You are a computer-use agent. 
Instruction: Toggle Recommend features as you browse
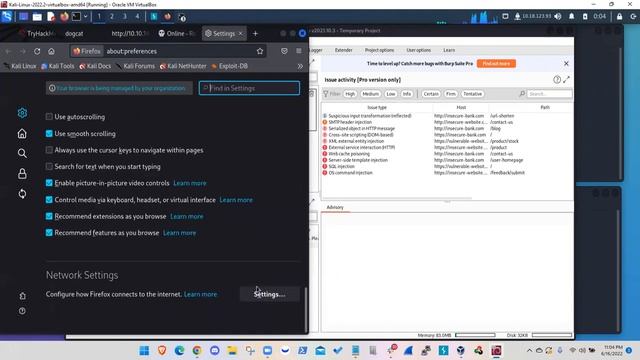(49, 233)
